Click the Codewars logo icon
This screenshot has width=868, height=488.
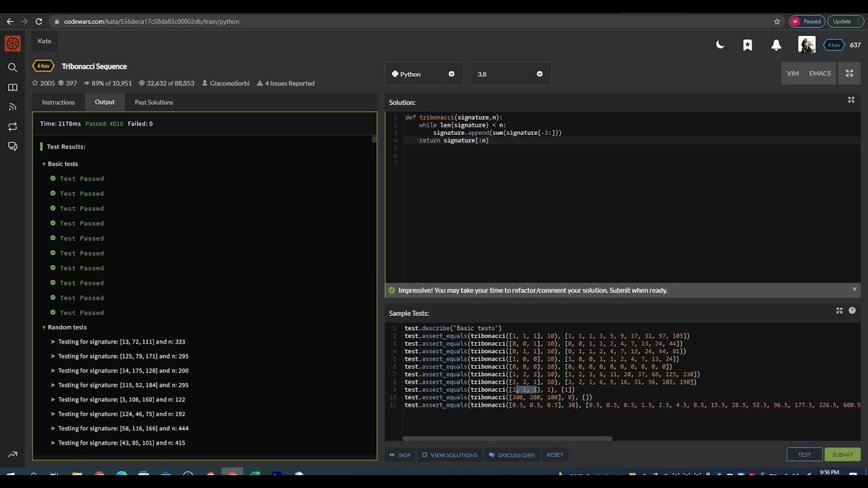coord(12,44)
